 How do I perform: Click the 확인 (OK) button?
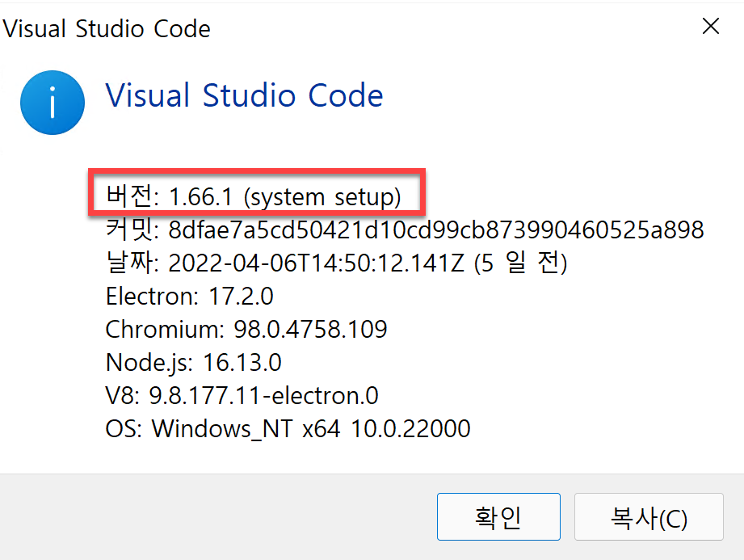pos(498,517)
